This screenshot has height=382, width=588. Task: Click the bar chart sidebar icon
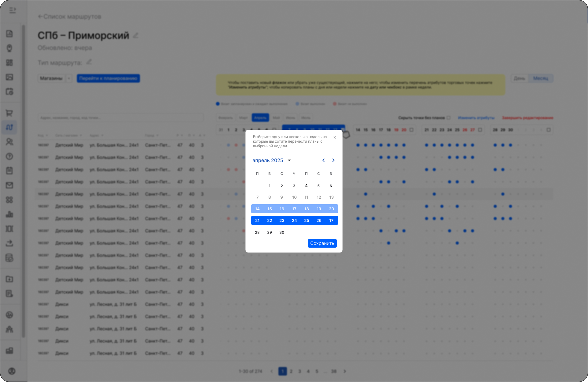(9, 214)
